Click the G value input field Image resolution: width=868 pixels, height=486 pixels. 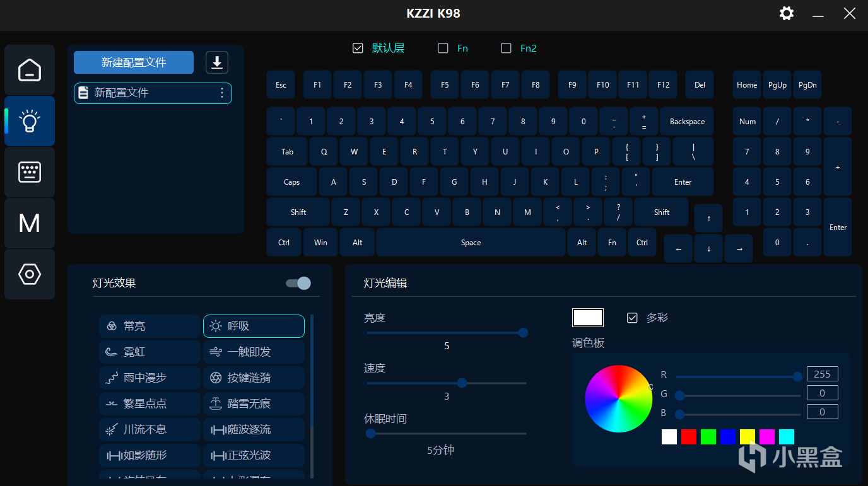[x=822, y=393]
